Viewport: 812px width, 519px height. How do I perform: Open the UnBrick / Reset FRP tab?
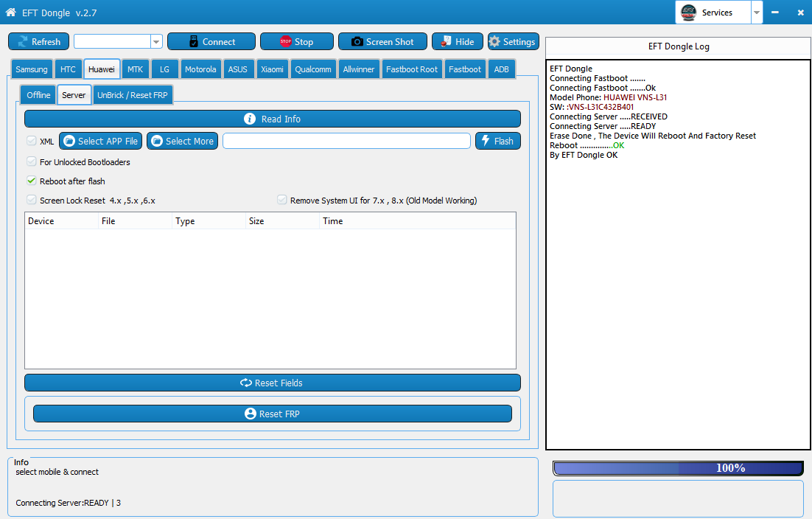[x=133, y=95]
